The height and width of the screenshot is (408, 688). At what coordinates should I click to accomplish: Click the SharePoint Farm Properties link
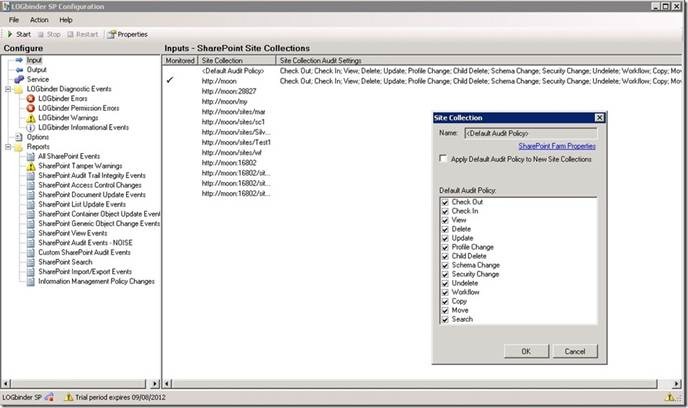click(557, 146)
